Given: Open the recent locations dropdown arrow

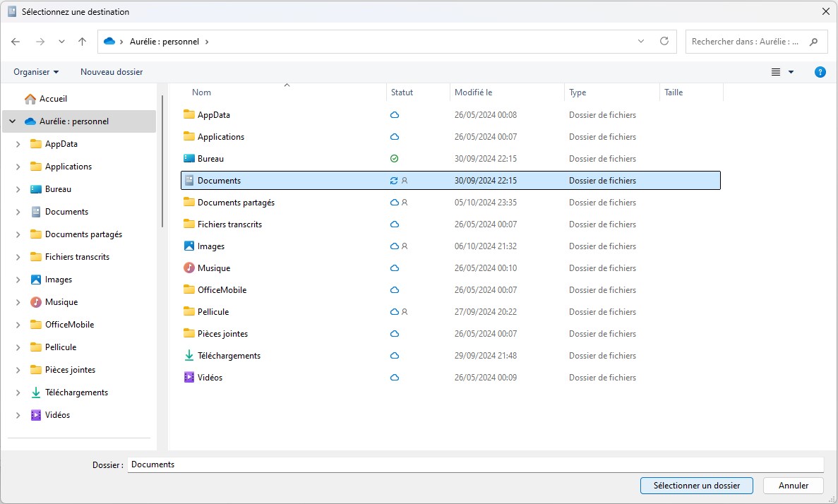Looking at the screenshot, I should (61, 42).
